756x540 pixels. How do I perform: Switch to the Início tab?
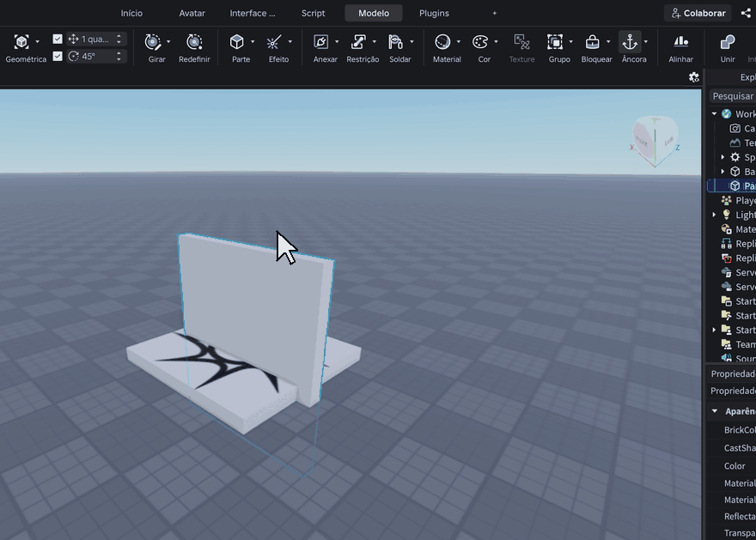131,13
